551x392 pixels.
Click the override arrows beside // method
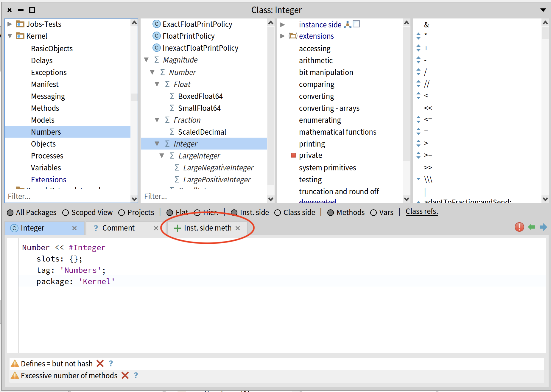pyautogui.click(x=418, y=84)
